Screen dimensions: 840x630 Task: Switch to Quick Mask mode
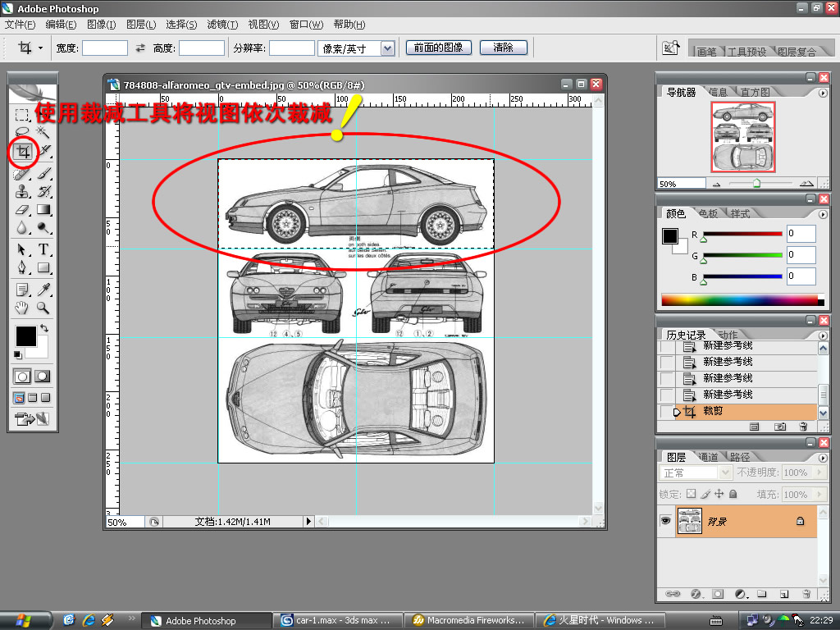pos(43,376)
